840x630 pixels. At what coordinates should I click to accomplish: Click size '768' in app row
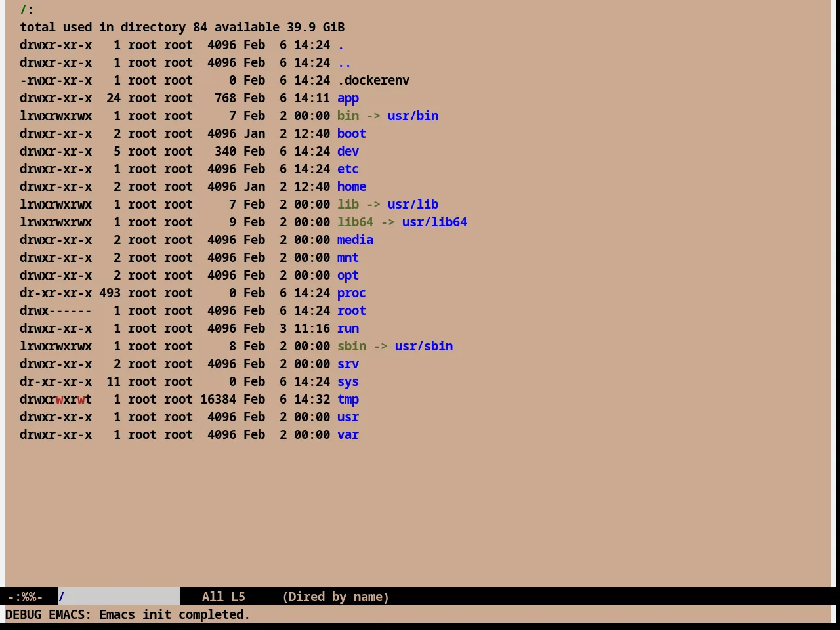pos(225,98)
